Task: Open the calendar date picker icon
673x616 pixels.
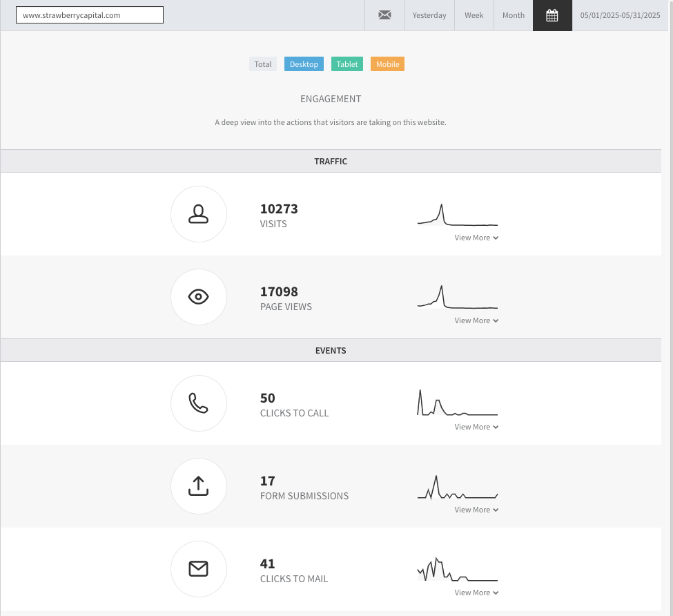Action: pyautogui.click(x=552, y=15)
